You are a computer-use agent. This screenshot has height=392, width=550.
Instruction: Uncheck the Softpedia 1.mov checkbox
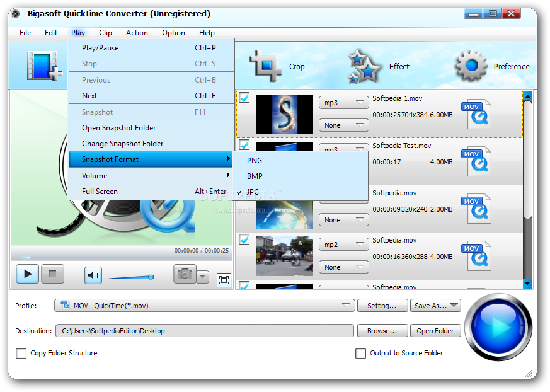tap(244, 97)
